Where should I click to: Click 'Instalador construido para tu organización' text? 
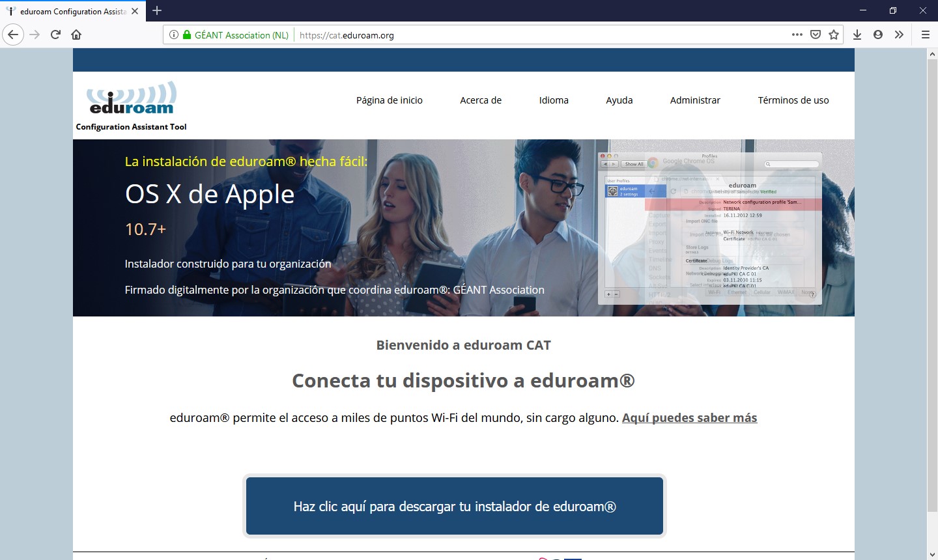pos(228,264)
